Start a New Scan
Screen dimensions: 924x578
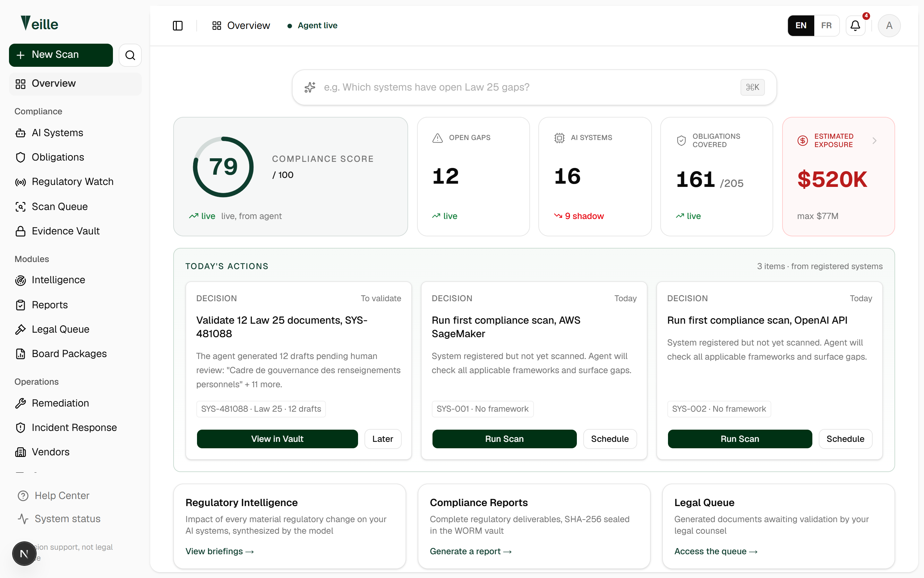click(x=61, y=55)
